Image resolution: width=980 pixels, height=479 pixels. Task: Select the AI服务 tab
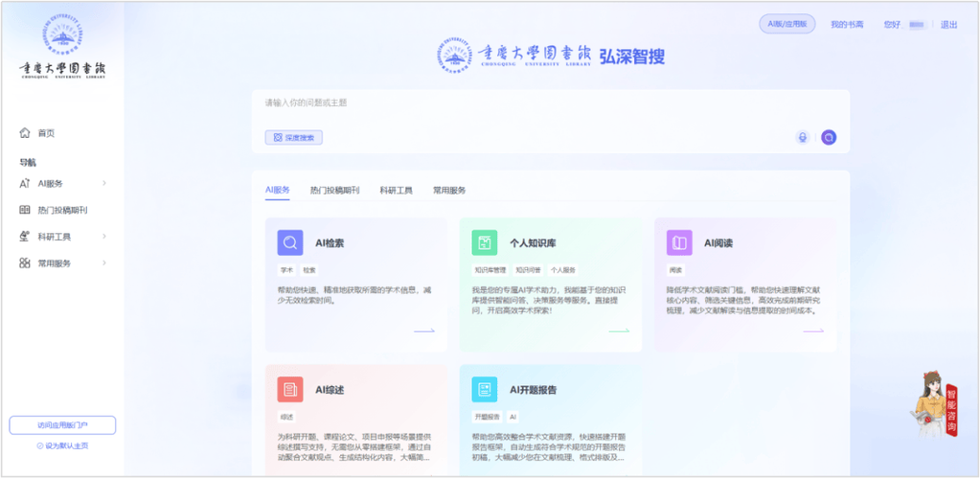pos(278,190)
